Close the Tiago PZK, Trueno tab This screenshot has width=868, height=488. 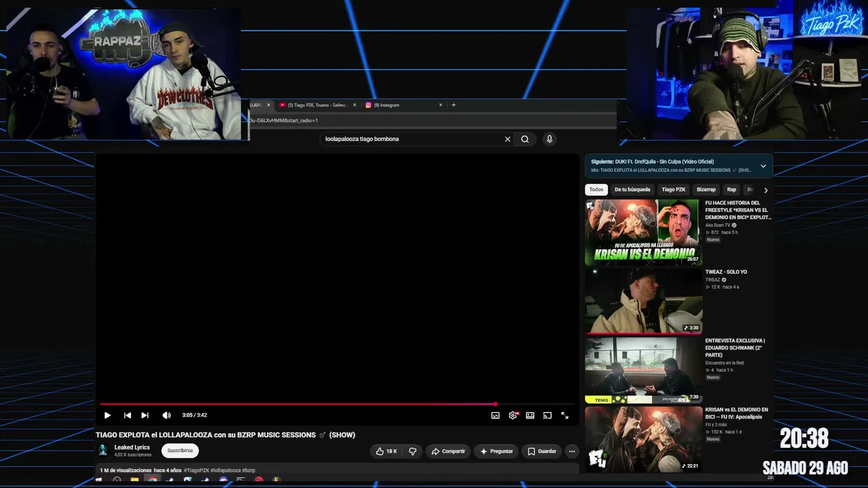tap(355, 105)
